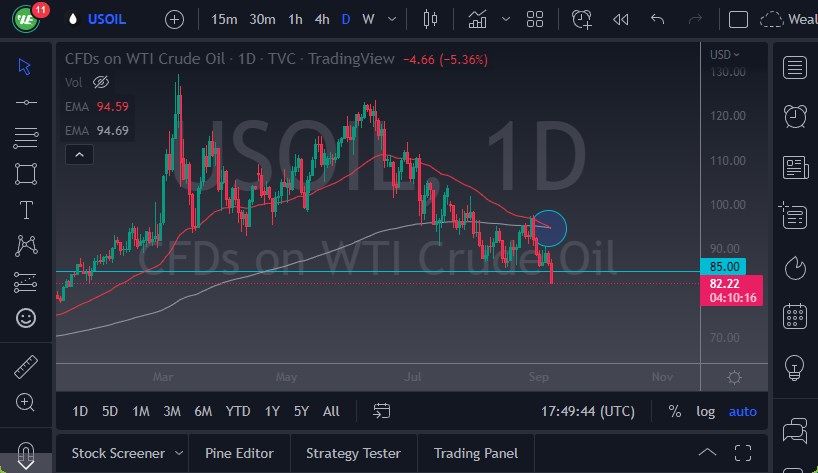This screenshot has height=473, width=818.
Task: Switch to the 1h timeframe
Action: click(295, 19)
